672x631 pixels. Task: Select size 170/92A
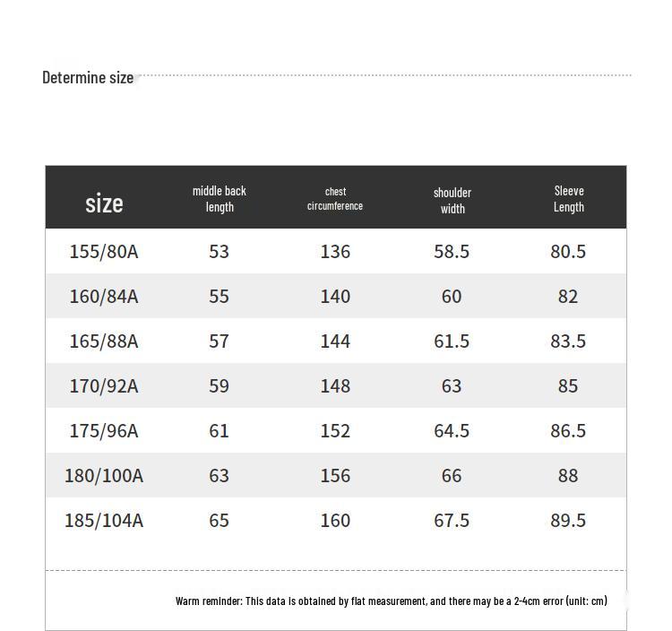(x=104, y=386)
